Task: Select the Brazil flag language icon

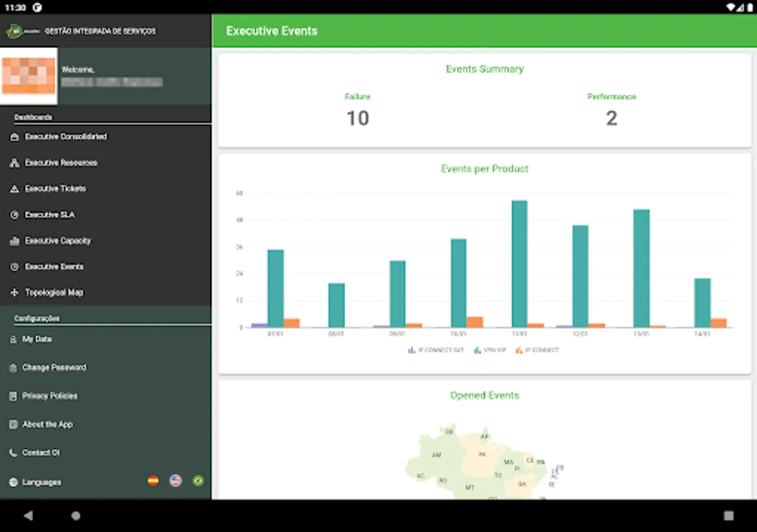Action: (198, 481)
